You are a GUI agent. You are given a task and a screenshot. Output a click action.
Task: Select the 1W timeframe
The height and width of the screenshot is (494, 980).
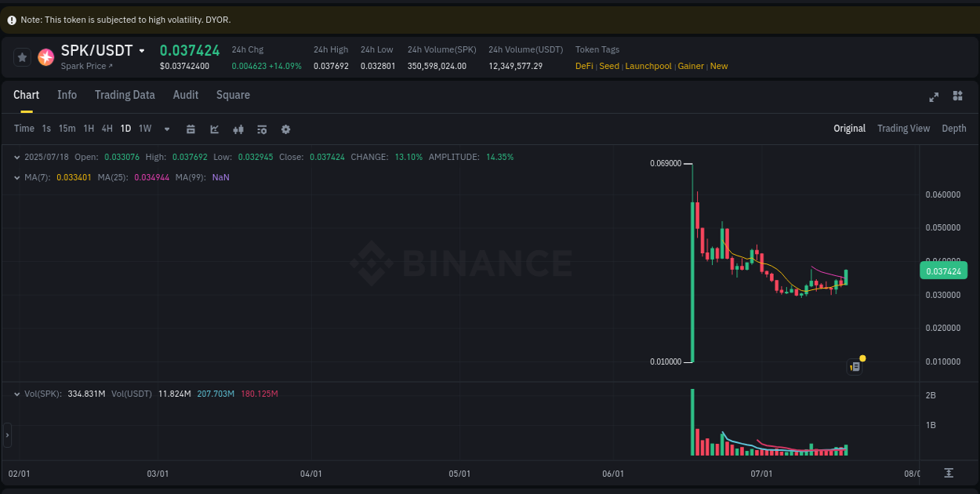pos(144,128)
